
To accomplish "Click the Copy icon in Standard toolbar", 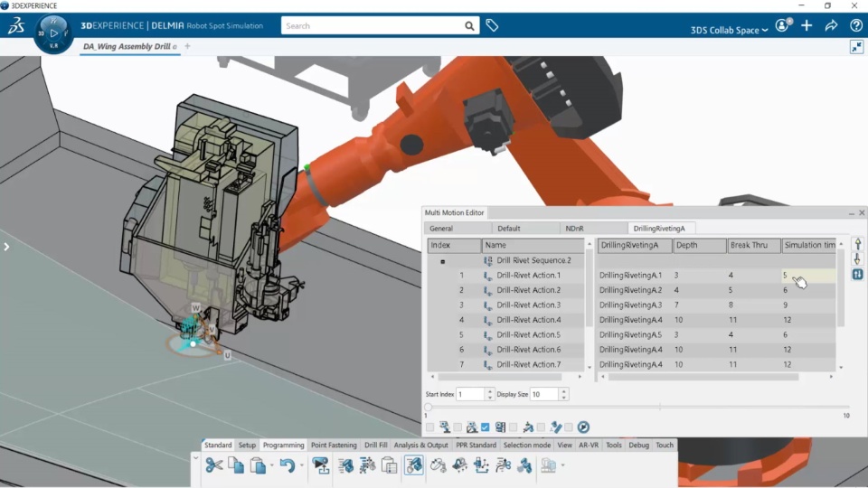I will [x=236, y=465].
